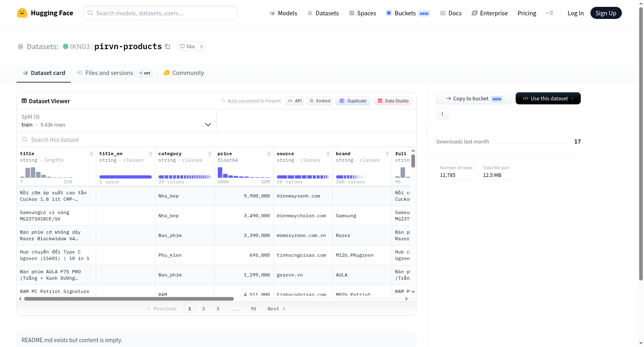Duplicate this dataset
The width and height of the screenshot is (644, 347).
coord(353,101)
